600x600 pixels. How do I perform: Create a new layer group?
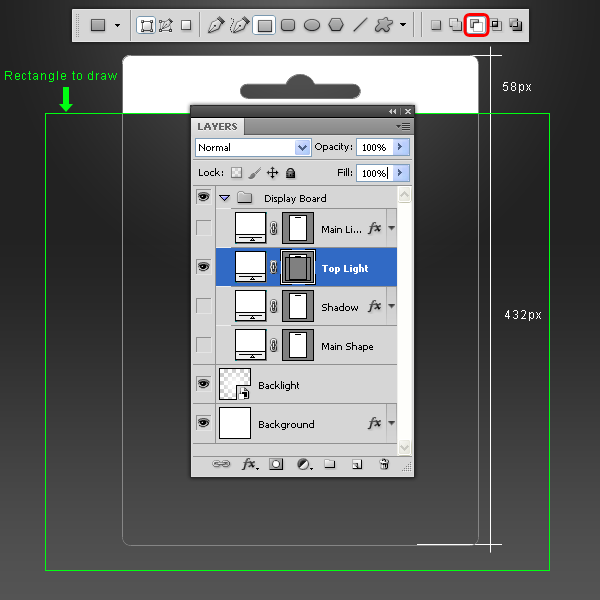click(x=329, y=465)
